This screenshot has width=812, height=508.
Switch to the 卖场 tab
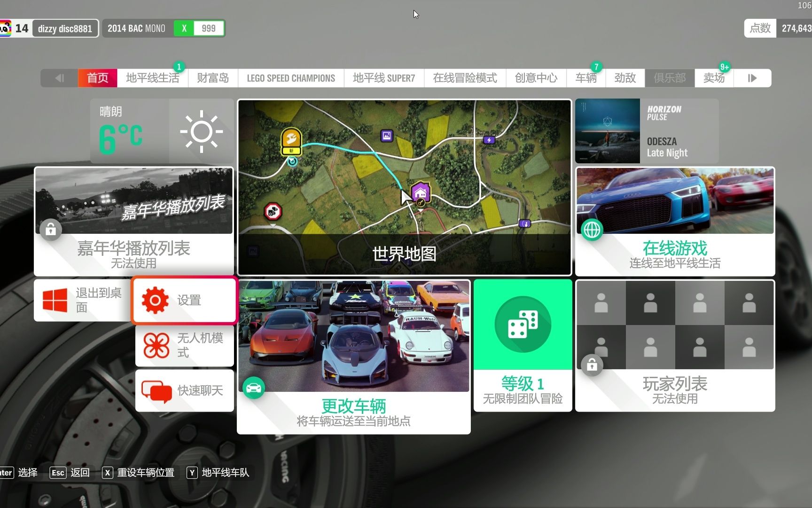[714, 78]
